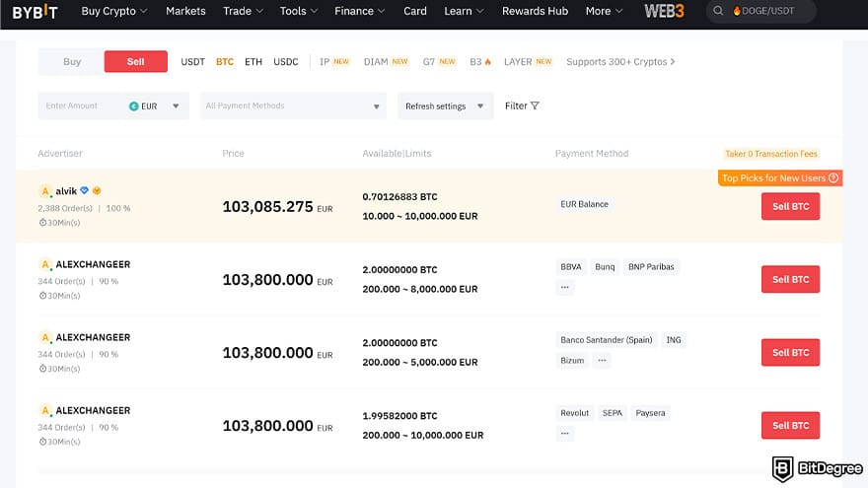Expand the More menu
Image resolution: width=868 pixels, height=488 pixels.
click(604, 11)
